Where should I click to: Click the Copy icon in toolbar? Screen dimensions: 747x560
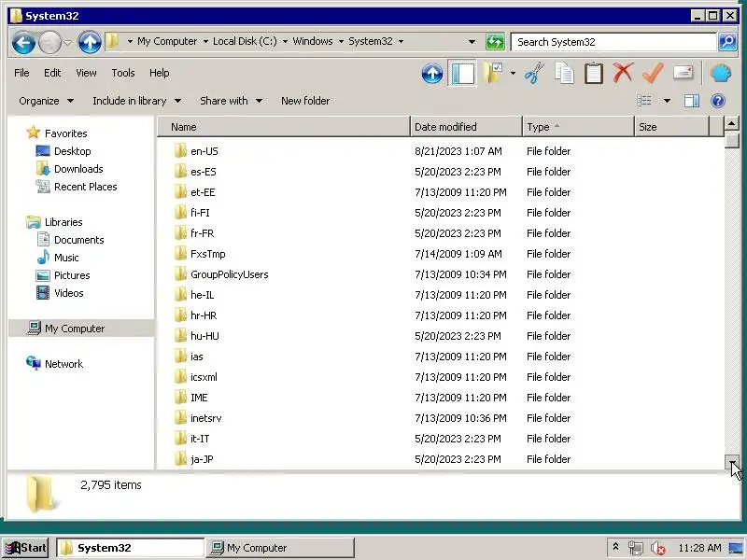564,74
